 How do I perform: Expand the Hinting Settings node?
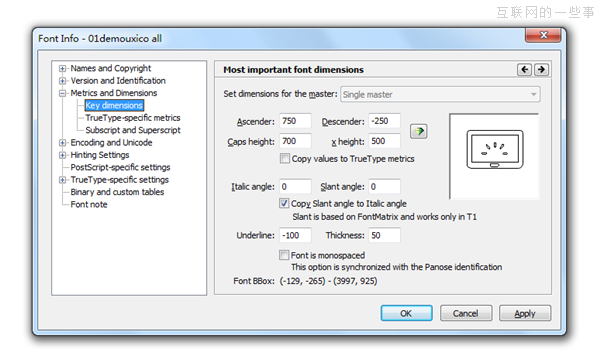pyautogui.click(x=62, y=155)
